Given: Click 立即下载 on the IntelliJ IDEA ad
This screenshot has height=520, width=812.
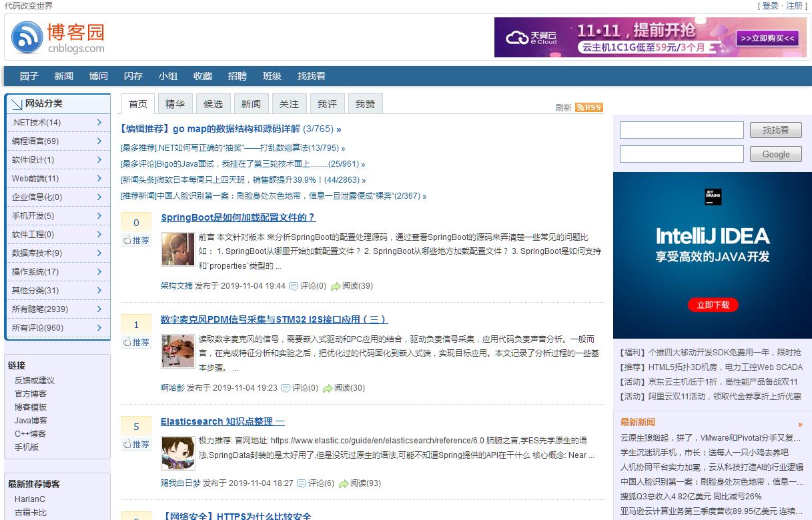Looking at the screenshot, I should [713, 305].
